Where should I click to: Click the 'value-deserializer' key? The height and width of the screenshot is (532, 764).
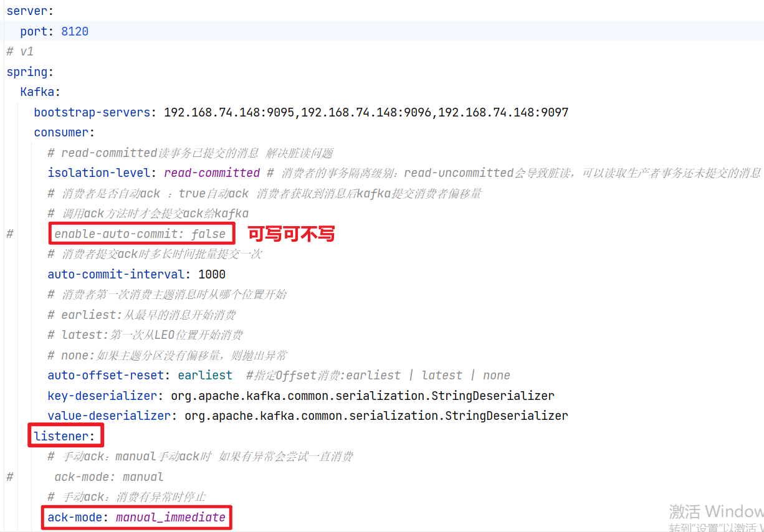(x=109, y=416)
